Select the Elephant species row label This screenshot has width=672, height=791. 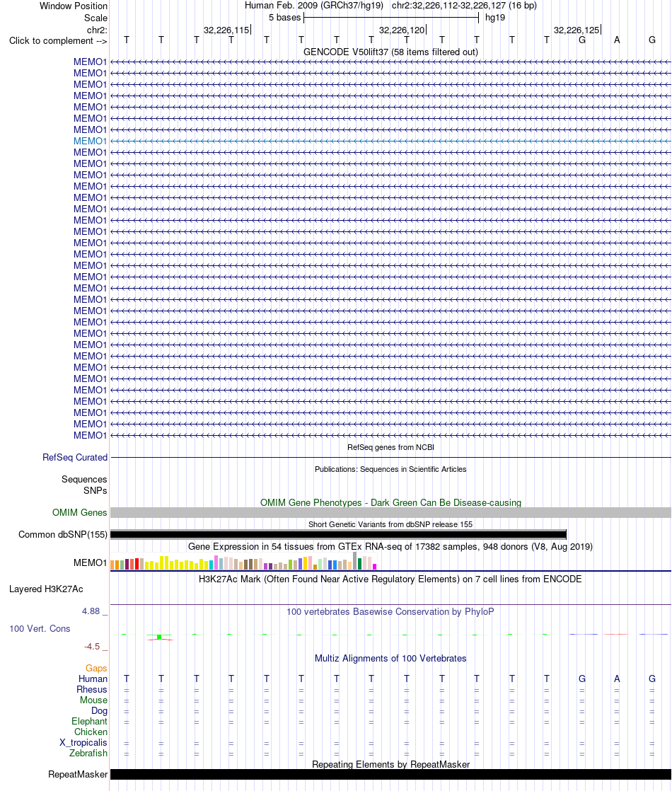(89, 722)
